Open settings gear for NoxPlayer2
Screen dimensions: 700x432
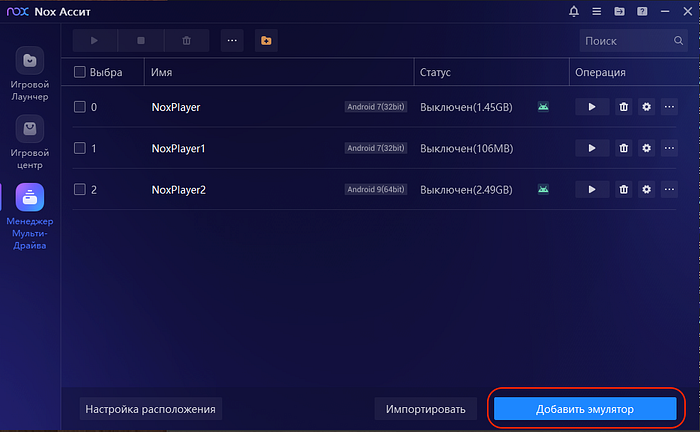click(x=646, y=189)
